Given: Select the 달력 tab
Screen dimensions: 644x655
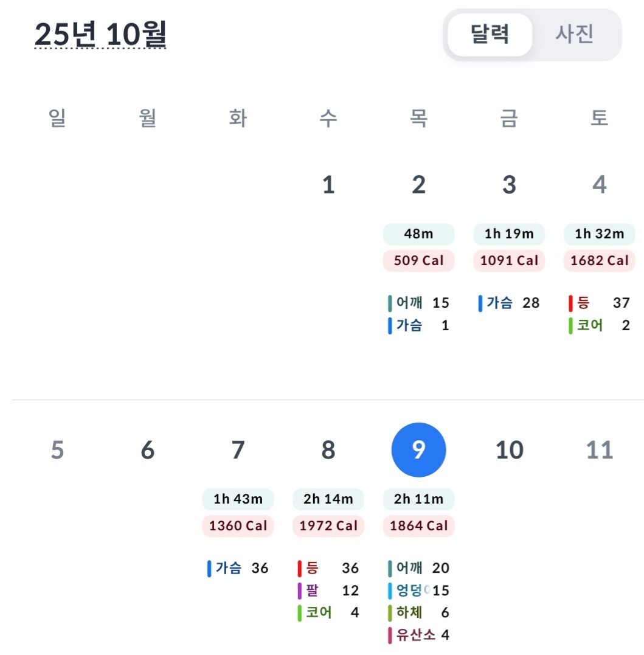Looking at the screenshot, I should [x=490, y=34].
